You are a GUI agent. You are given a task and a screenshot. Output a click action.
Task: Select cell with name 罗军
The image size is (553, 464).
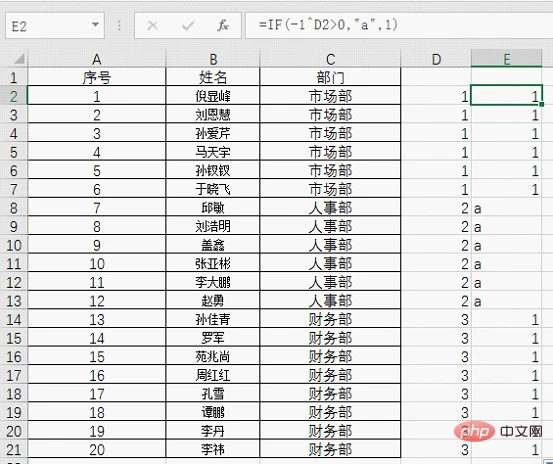coord(213,338)
